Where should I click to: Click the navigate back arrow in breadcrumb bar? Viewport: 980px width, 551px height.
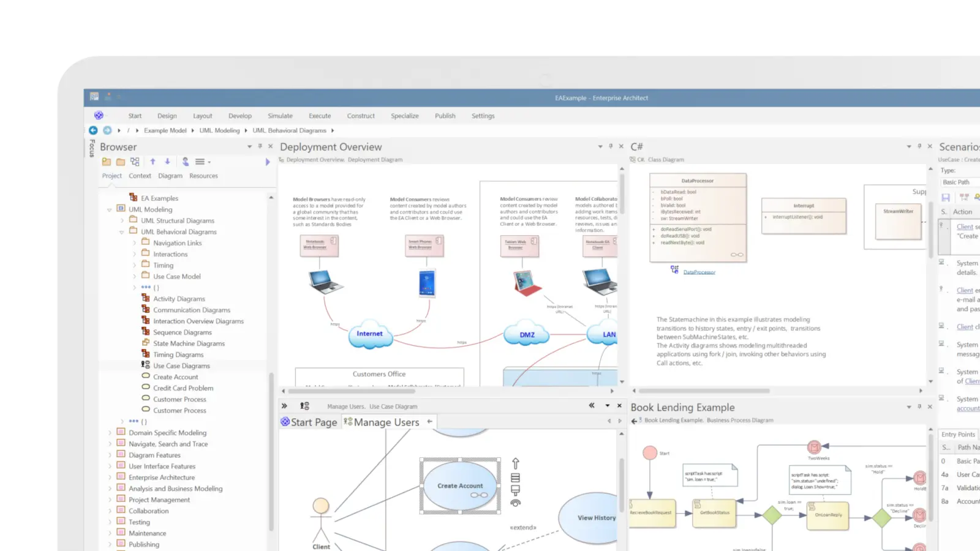[92, 130]
